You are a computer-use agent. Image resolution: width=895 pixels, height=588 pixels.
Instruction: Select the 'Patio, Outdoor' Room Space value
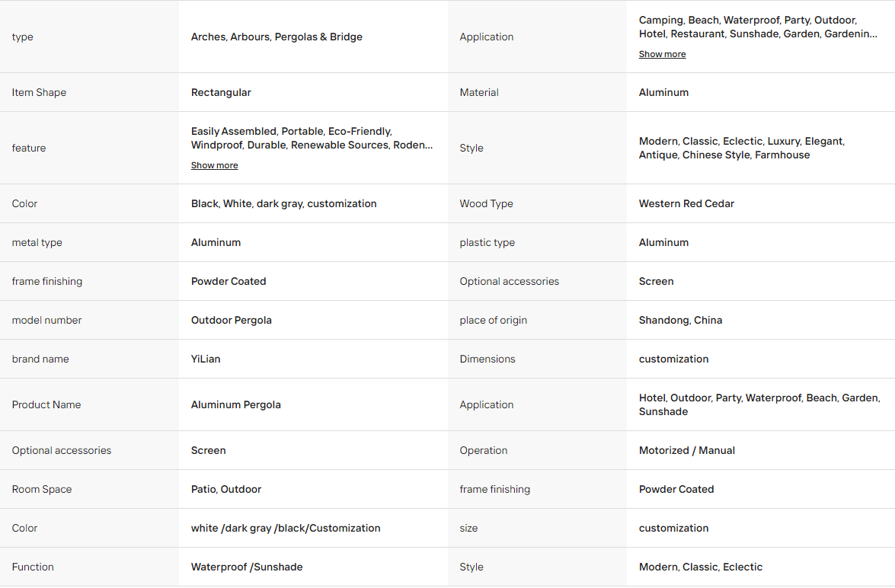pos(226,489)
